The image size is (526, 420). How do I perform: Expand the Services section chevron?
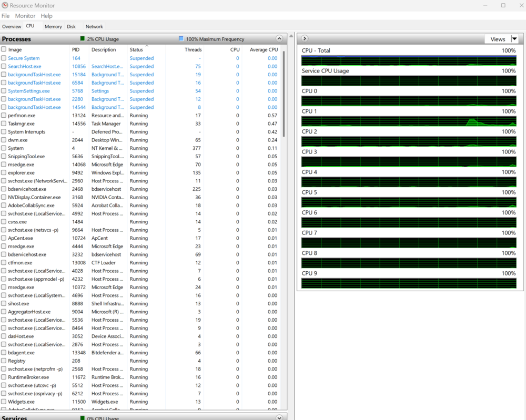click(279, 417)
